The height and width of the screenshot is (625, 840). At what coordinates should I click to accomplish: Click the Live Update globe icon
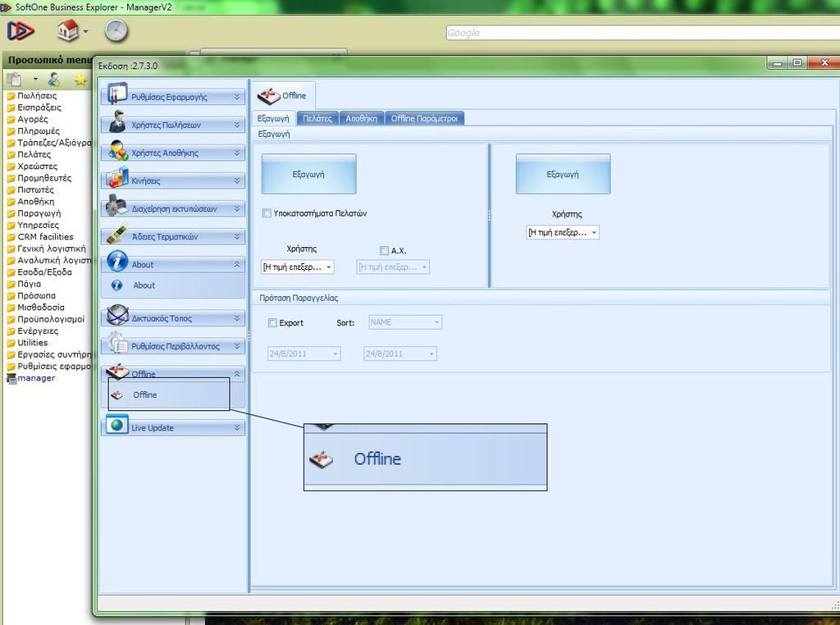pos(116,425)
